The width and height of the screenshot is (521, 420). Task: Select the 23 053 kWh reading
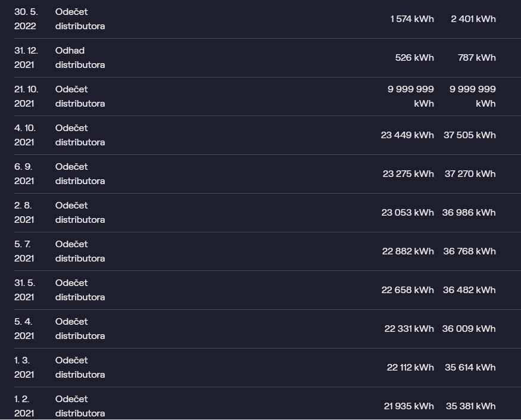coord(408,213)
